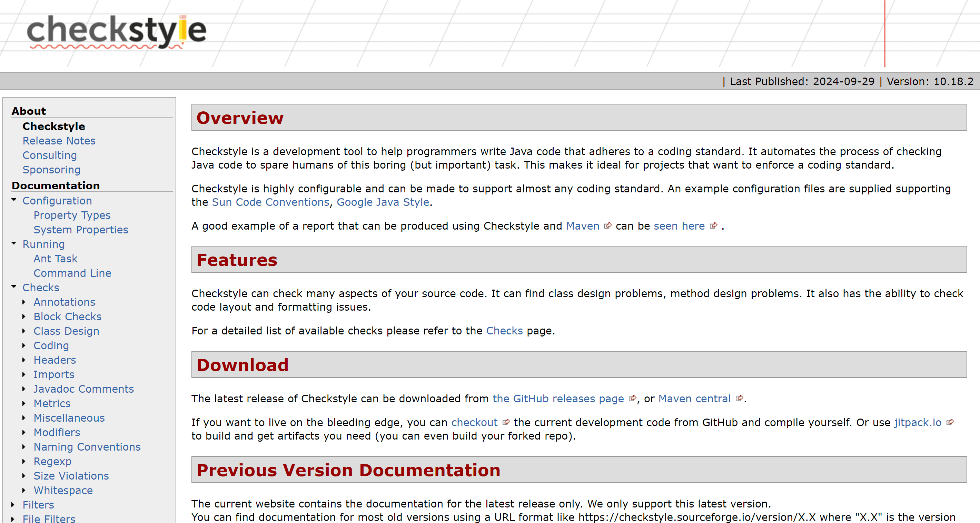Open Class Design checks page

(x=66, y=331)
